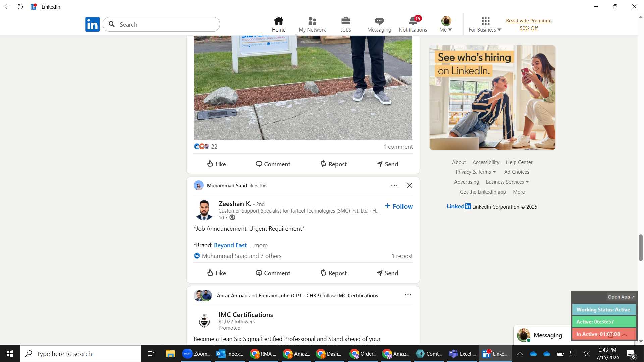Switch to the RMA Chrome window
The height and width of the screenshot is (362, 644).
[x=263, y=354]
